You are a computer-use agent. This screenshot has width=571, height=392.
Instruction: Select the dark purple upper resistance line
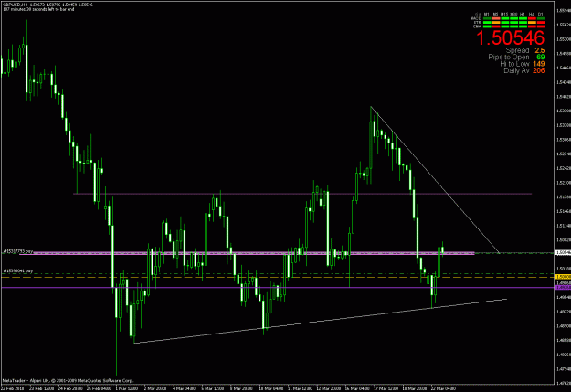click(x=302, y=194)
